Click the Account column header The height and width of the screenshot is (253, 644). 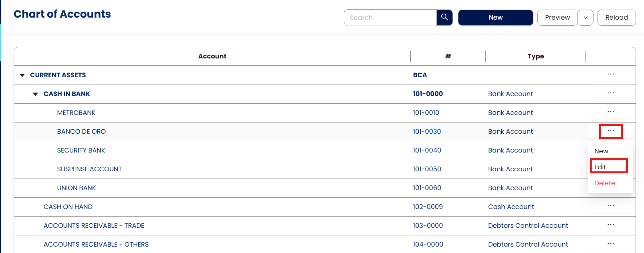point(212,56)
